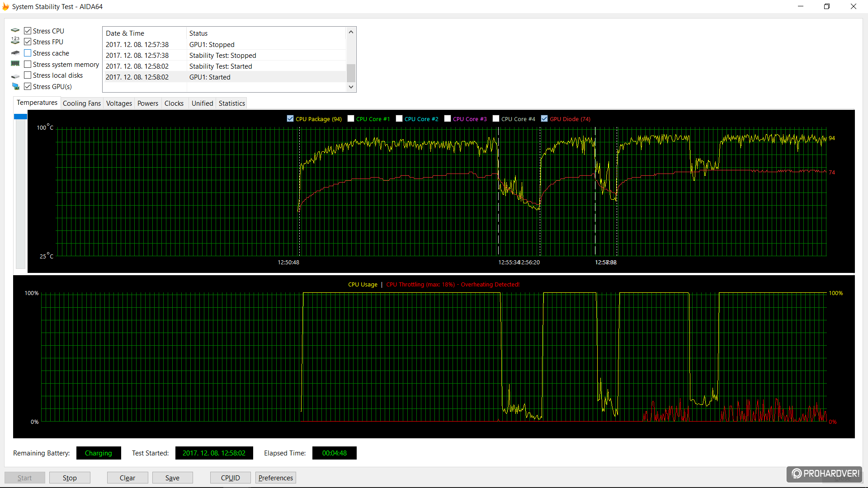Open the Cooling Fans tab

pyautogui.click(x=82, y=103)
